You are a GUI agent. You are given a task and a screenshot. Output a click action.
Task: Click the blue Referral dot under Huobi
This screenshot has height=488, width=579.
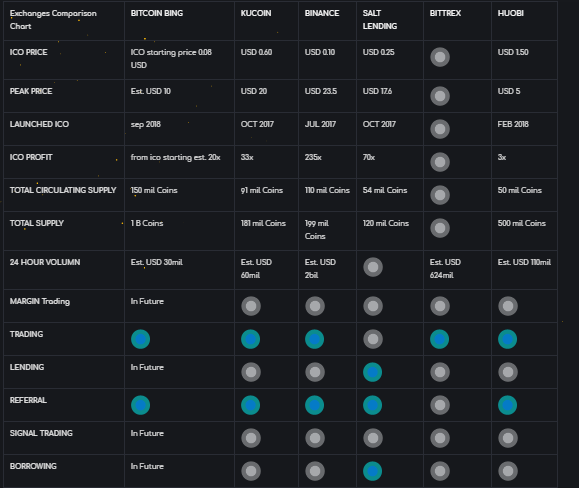pos(507,405)
